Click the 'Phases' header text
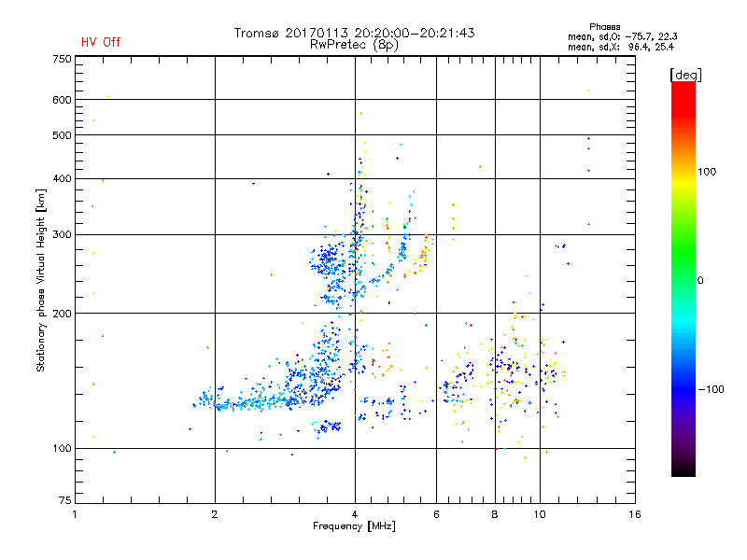The height and width of the screenshot is (560, 747). point(604,27)
